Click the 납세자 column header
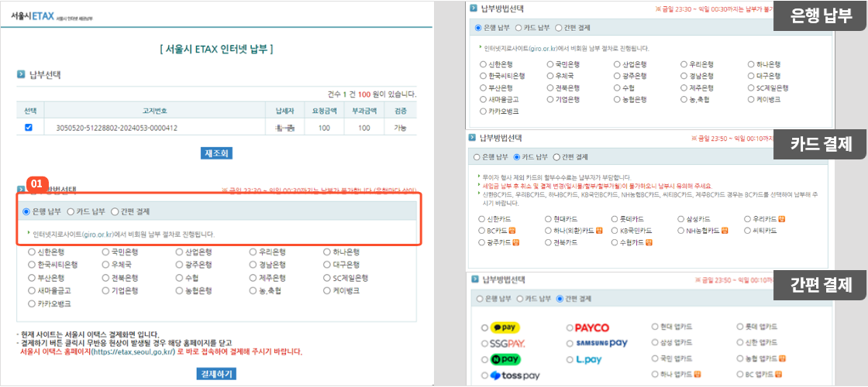The height and width of the screenshot is (387, 868). point(284,111)
